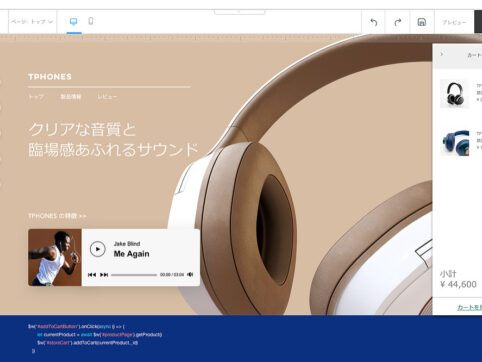Skip to previous track
The height and width of the screenshot is (362, 482).
[92, 275]
